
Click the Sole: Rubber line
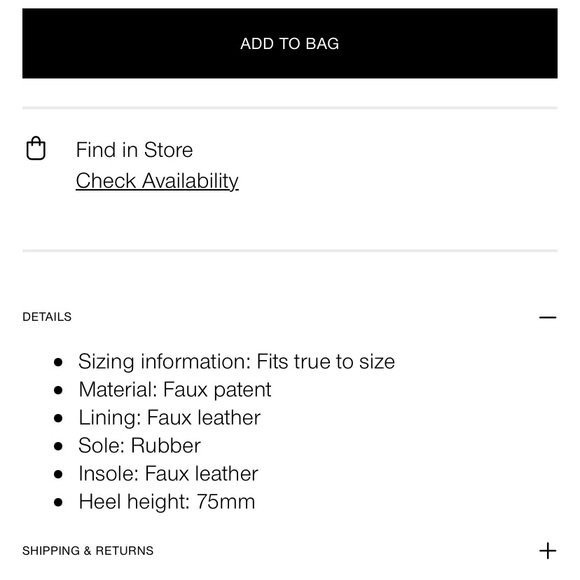139,445
